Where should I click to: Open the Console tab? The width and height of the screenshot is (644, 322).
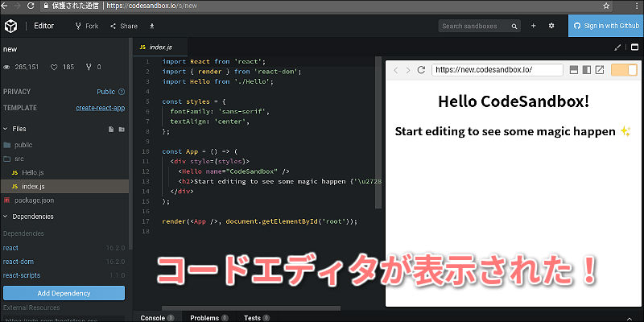click(157, 318)
